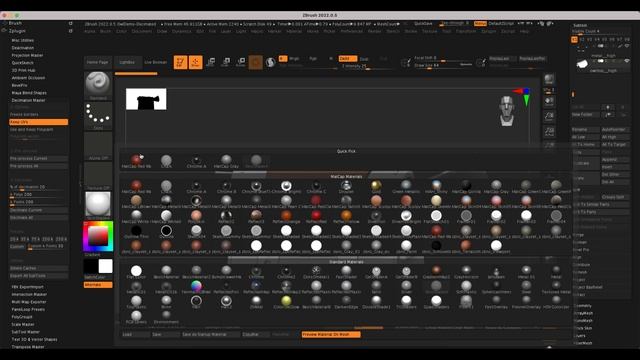640x360 pixels.
Task: Toggle the Zsub mode button
Action: click(x=364, y=59)
